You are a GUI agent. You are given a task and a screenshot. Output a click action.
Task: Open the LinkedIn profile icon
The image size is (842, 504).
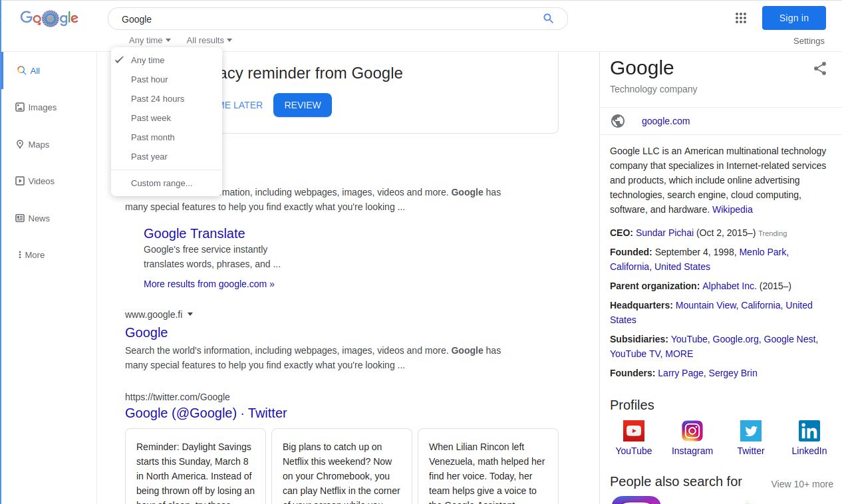pyautogui.click(x=809, y=431)
